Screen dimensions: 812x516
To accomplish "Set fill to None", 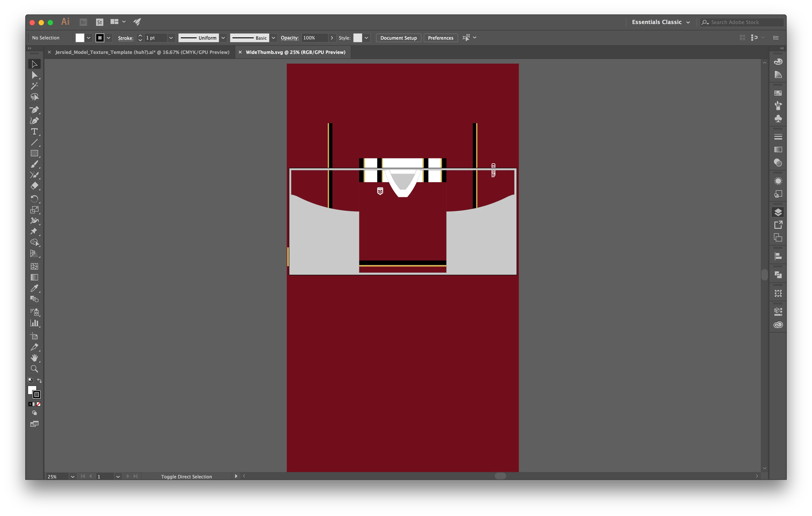I will [x=39, y=404].
